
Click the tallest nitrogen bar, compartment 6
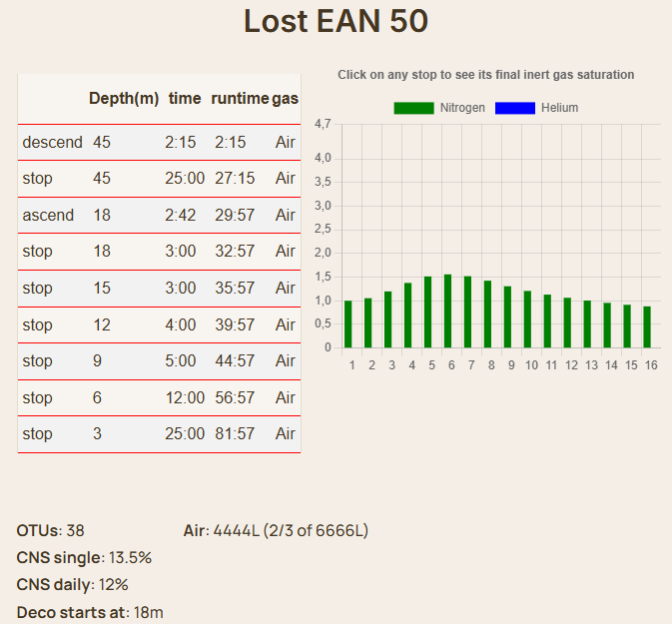(x=447, y=312)
